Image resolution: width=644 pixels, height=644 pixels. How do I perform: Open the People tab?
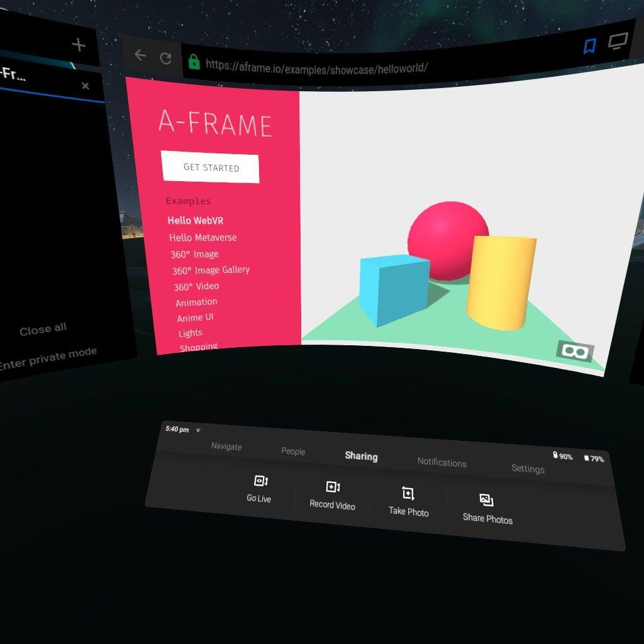pos(293,451)
